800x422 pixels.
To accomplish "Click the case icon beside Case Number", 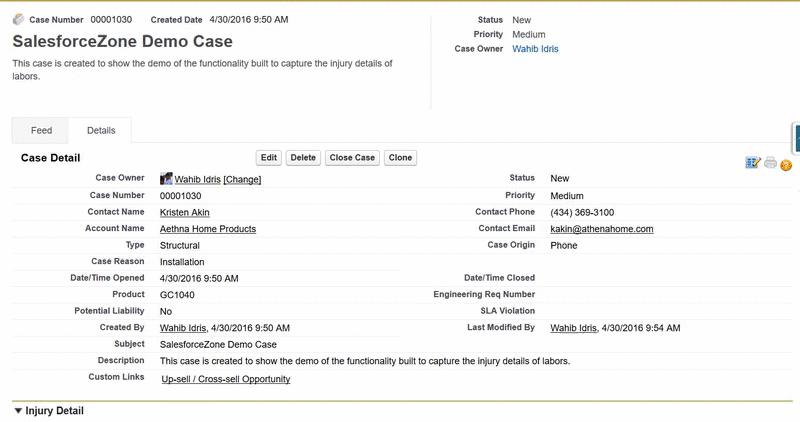I will pos(18,19).
